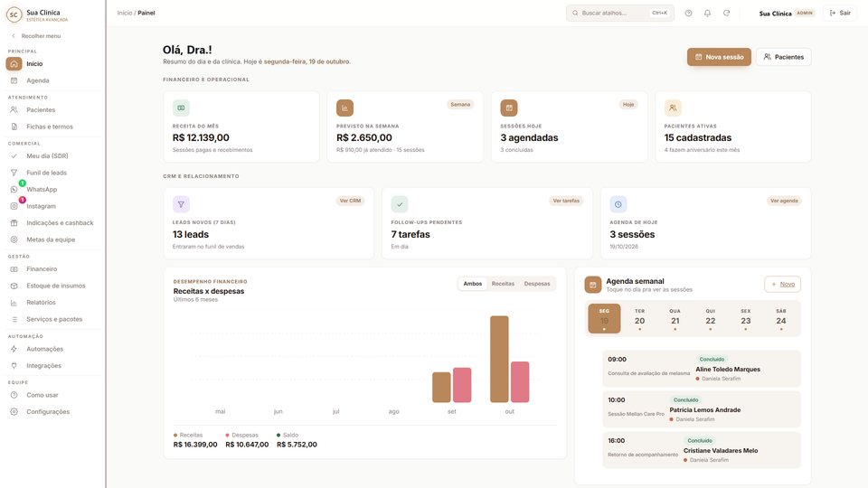The height and width of the screenshot is (488, 868).
Task: Click the Agenda semanal calendar icon
Action: coord(593,285)
